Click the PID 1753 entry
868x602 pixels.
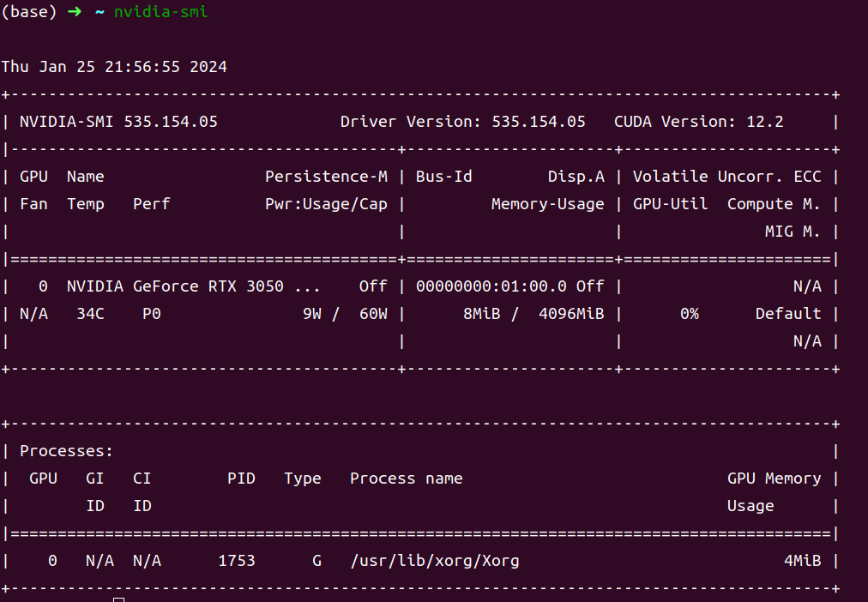point(237,561)
